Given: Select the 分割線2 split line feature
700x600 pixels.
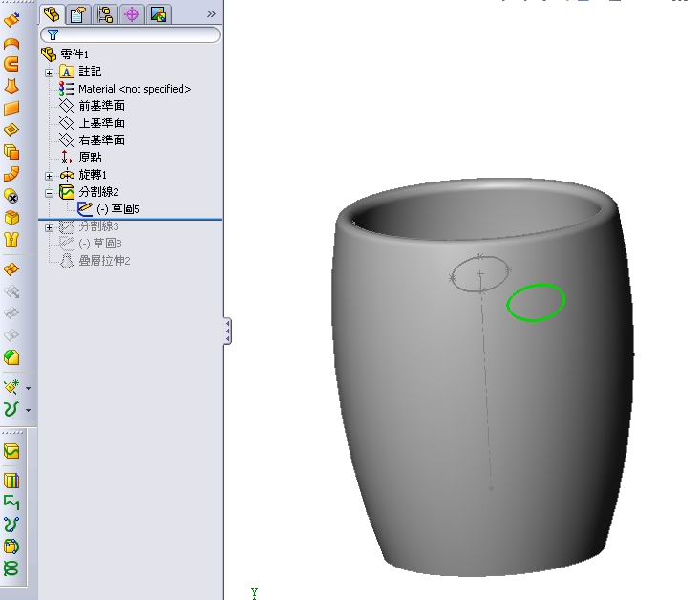Looking at the screenshot, I should [98, 192].
